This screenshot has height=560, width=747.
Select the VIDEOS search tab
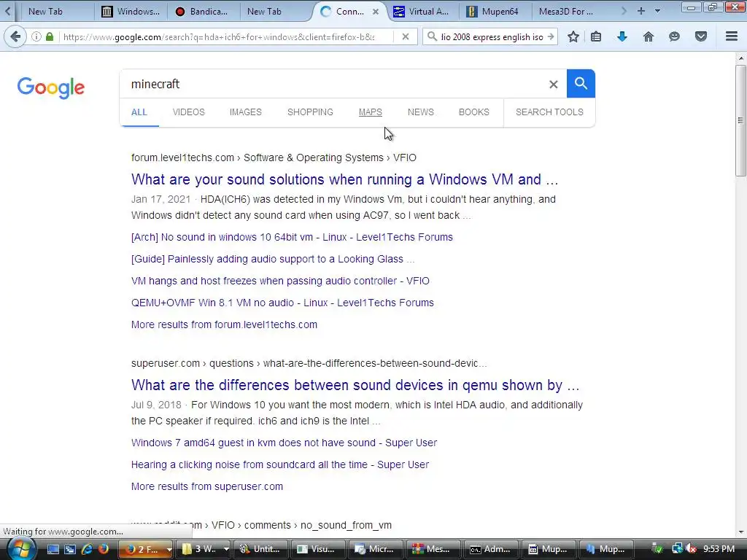tap(189, 112)
